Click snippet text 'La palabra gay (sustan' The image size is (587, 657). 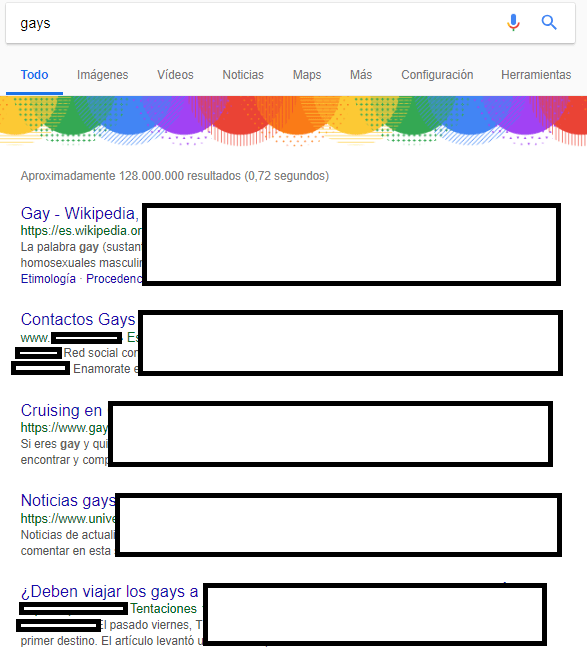click(x=81, y=247)
